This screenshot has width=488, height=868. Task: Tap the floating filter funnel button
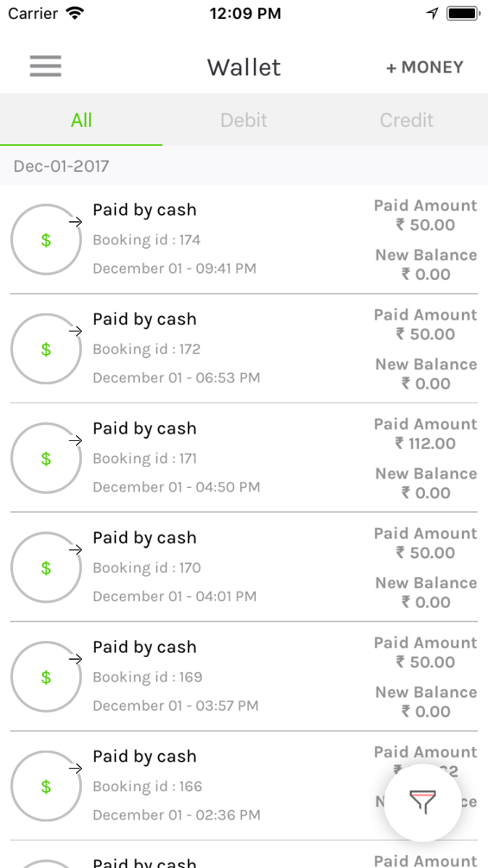(423, 802)
